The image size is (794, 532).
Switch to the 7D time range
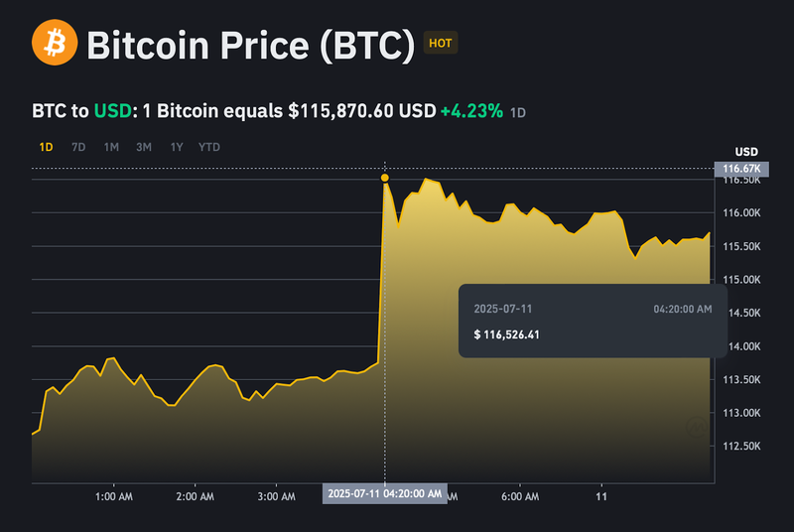click(78, 147)
